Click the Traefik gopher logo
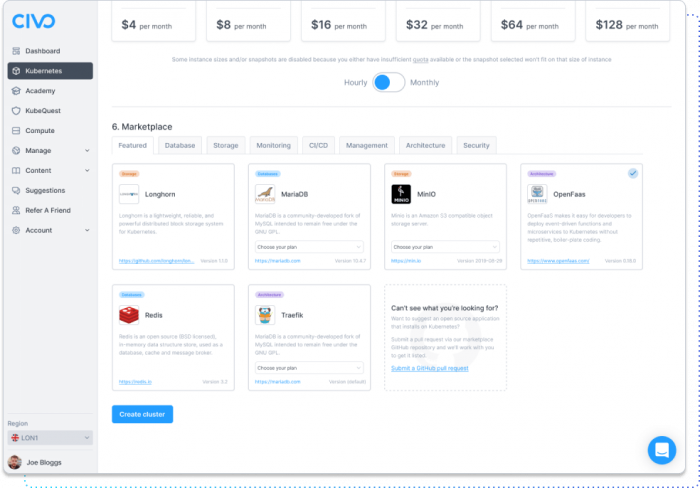Viewport: 700px width, 488px height. [265, 315]
